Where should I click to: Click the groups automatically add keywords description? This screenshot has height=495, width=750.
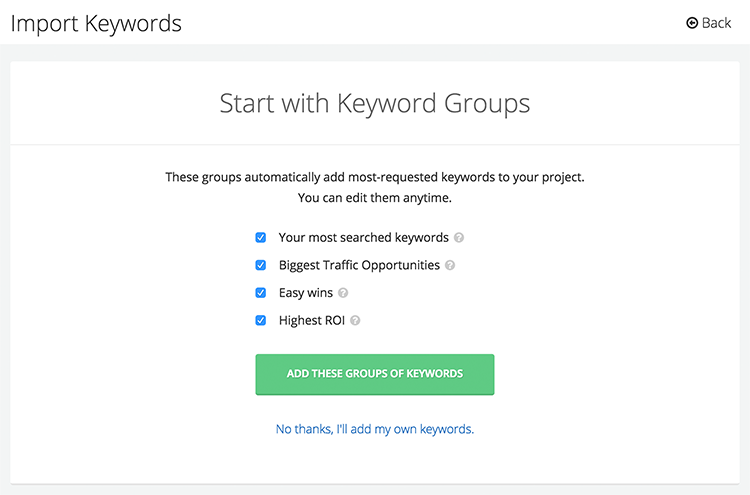point(375,177)
